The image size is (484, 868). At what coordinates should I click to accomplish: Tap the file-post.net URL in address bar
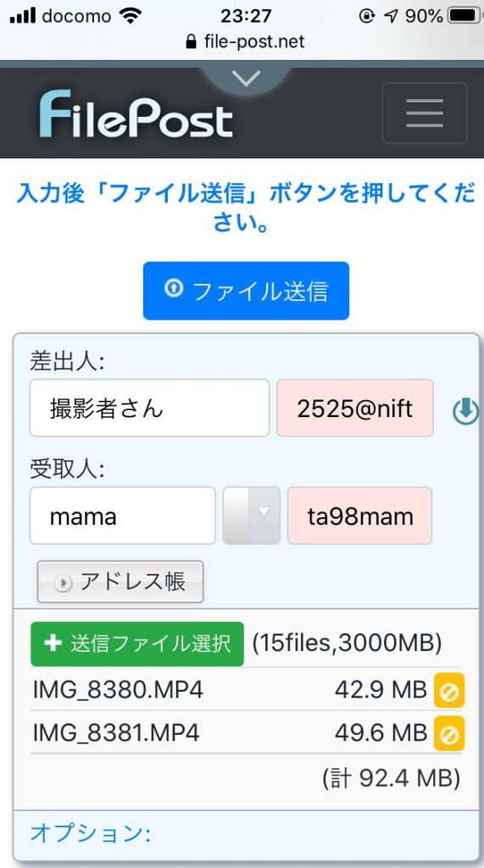(x=254, y=42)
